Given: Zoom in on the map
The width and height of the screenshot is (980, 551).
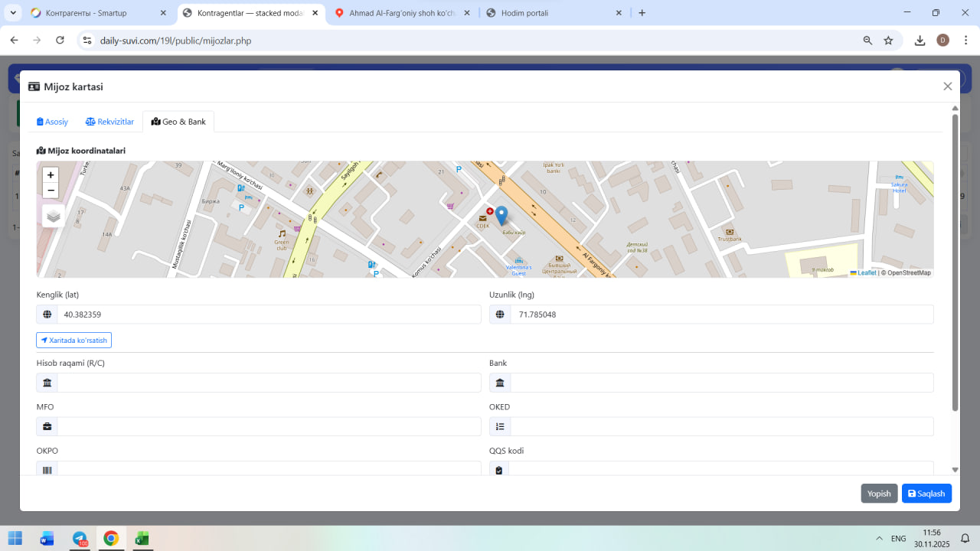Looking at the screenshot, I should point(51,175).
